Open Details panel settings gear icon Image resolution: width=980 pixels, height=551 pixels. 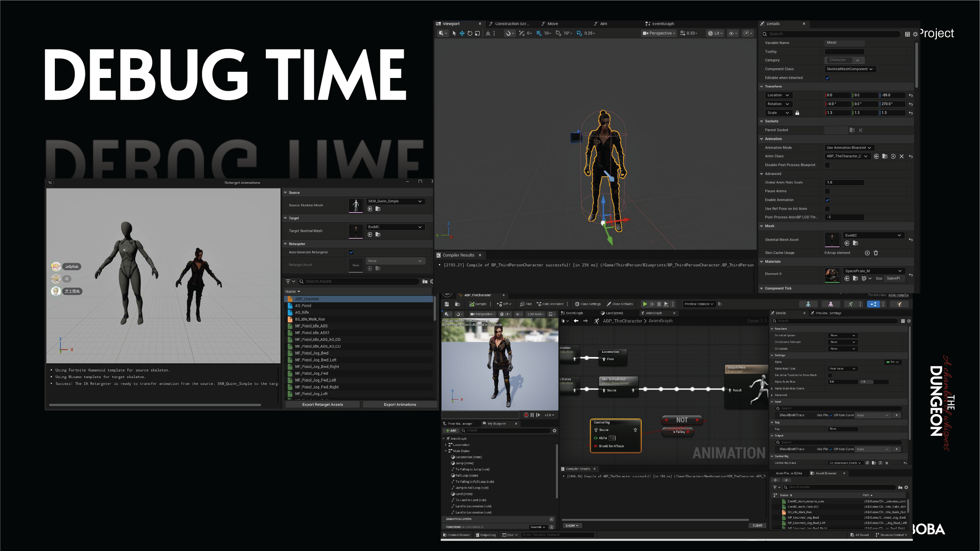[x=915, y=34]
